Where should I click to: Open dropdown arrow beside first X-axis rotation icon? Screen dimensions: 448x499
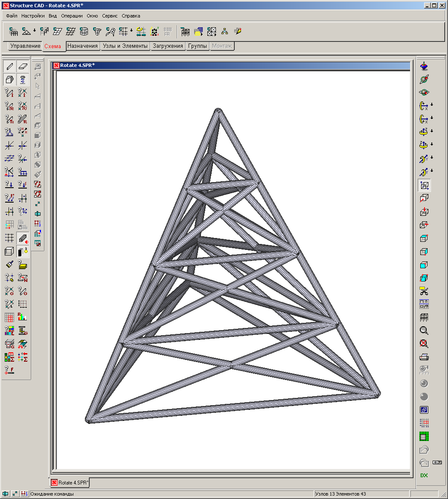[x=432, y=104]
